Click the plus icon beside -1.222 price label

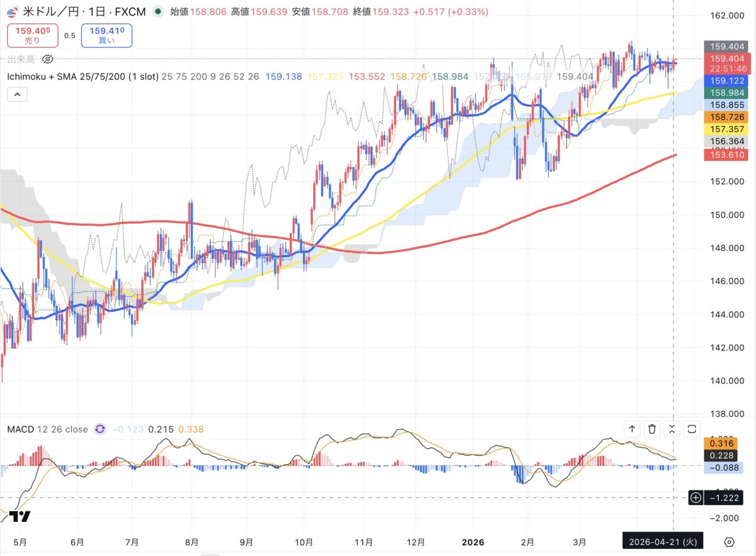[696, 498]
